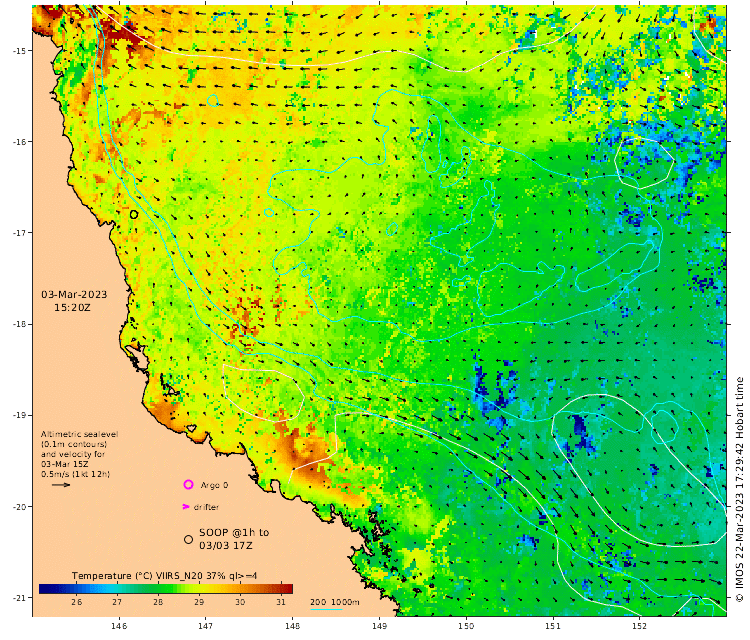Click the latitude label '-20'

(19, 507)
